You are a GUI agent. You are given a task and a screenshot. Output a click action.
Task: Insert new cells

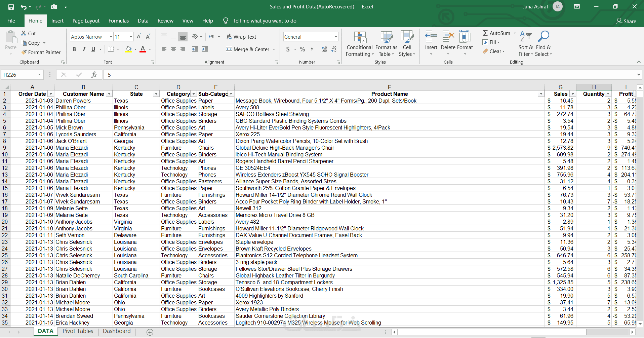pyautogui.click(x=431, y=43)
